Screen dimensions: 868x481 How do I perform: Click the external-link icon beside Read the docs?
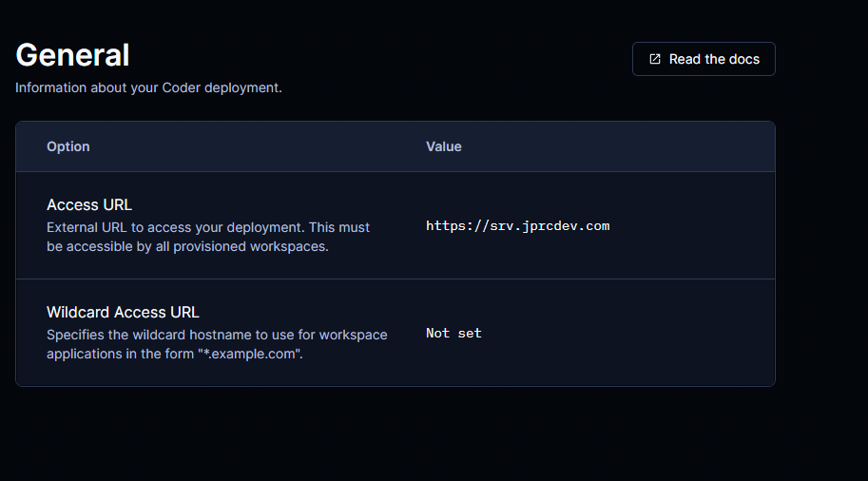pos(655,59)
